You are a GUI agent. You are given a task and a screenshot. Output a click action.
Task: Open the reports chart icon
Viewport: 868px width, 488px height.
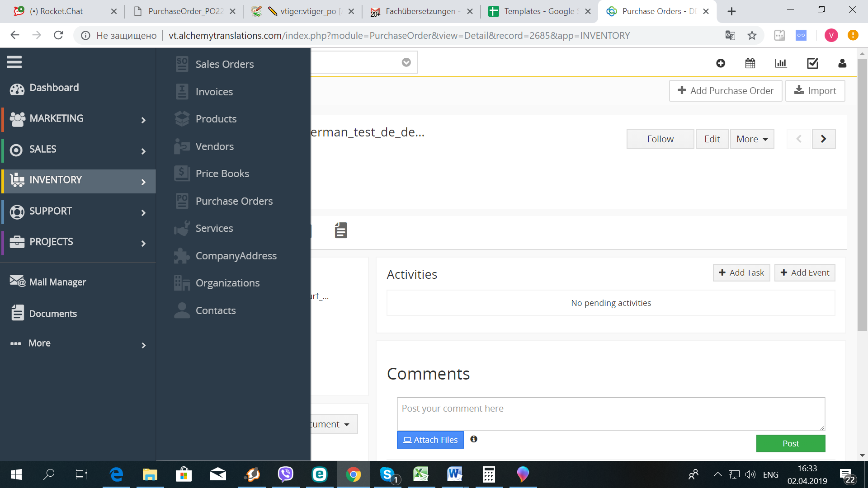coord(781,63)
